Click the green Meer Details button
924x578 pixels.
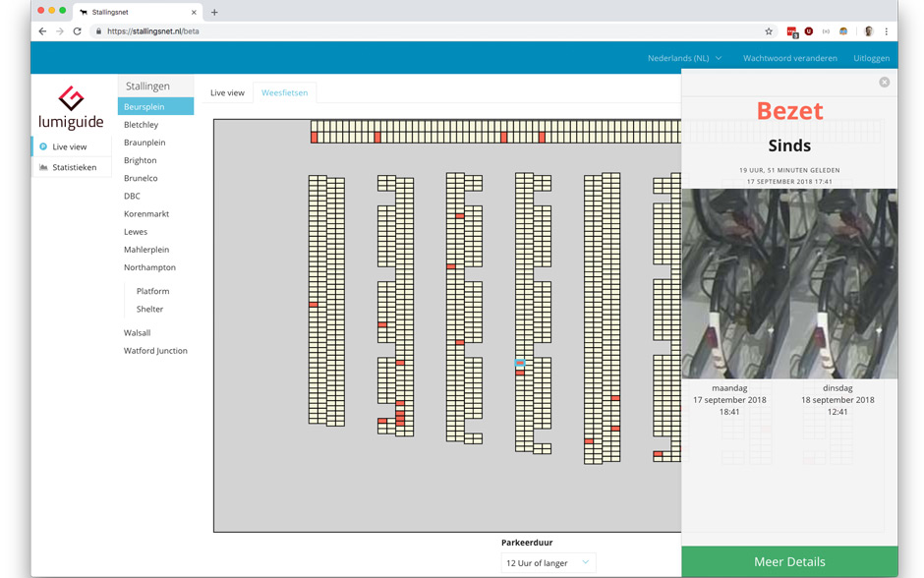[x=789, y=561]
